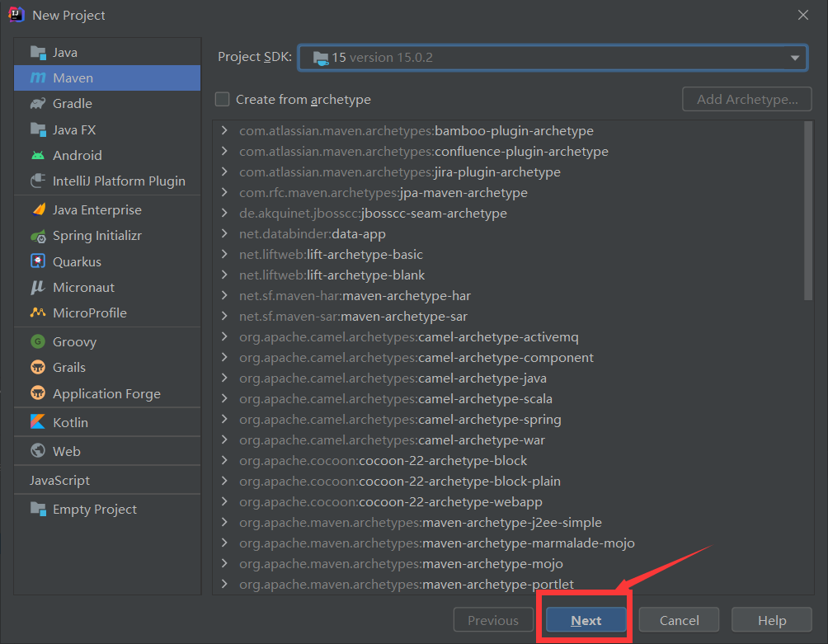Click the Java project type icon
Viewport: 828px width, 644px height.
coord(38,53)
